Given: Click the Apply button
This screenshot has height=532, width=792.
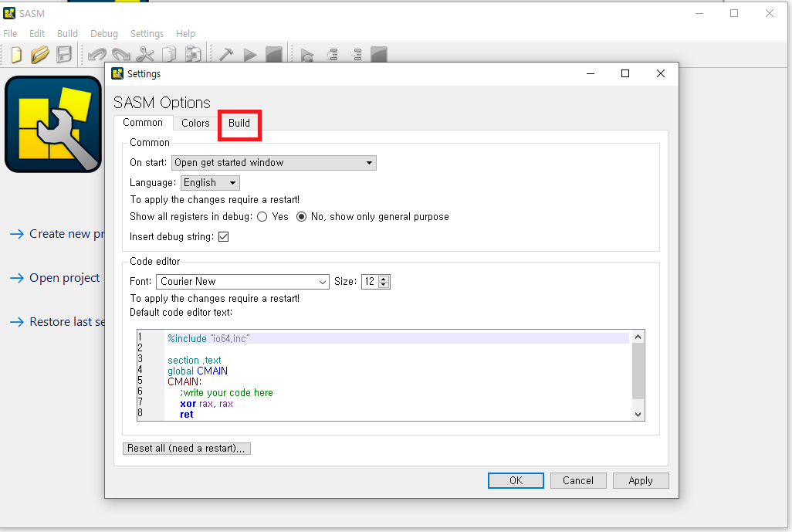Looking at the screenshot, I should point(641,480).
